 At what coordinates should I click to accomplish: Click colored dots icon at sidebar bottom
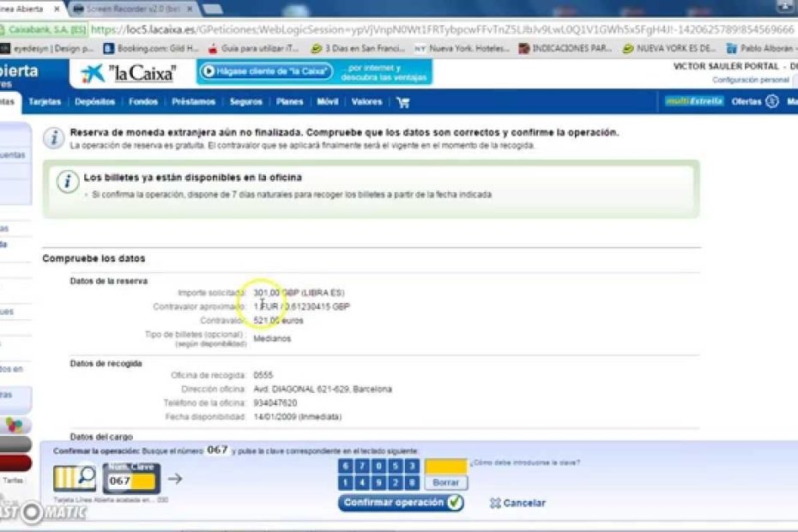15,422
